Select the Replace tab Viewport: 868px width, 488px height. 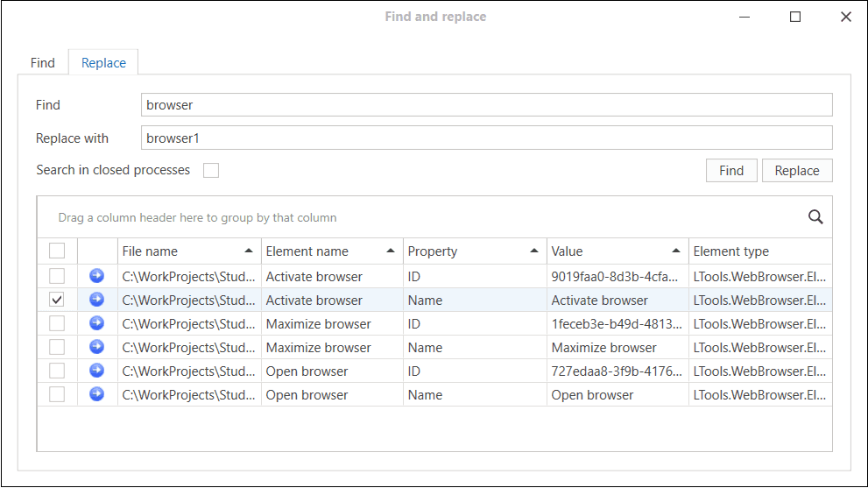coord(103,63)
